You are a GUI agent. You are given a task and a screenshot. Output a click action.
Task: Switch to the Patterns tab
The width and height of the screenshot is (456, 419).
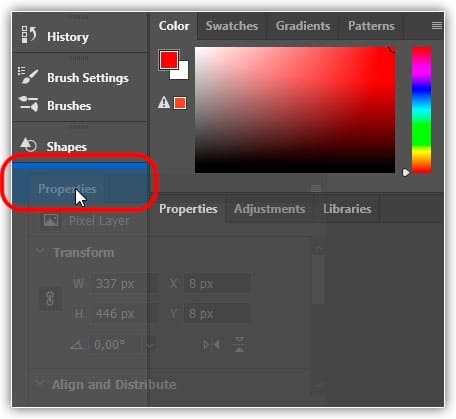coord(371,26)
